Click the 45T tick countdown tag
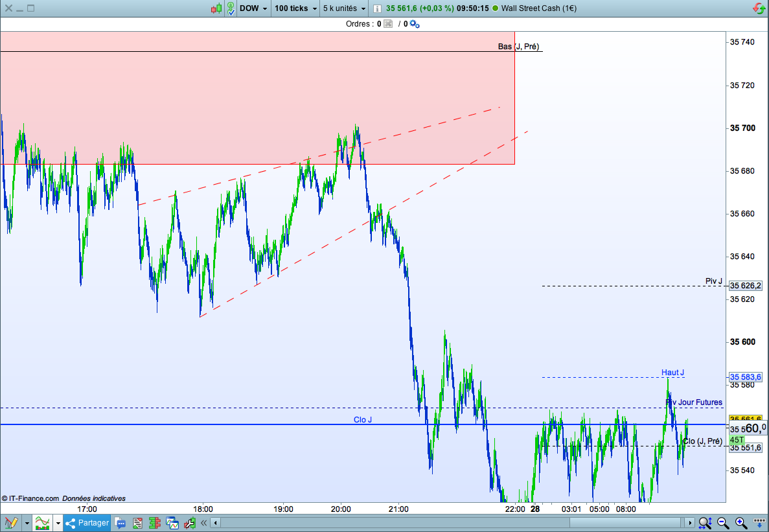This screenshot has height=532, width=769. point(737,440)
